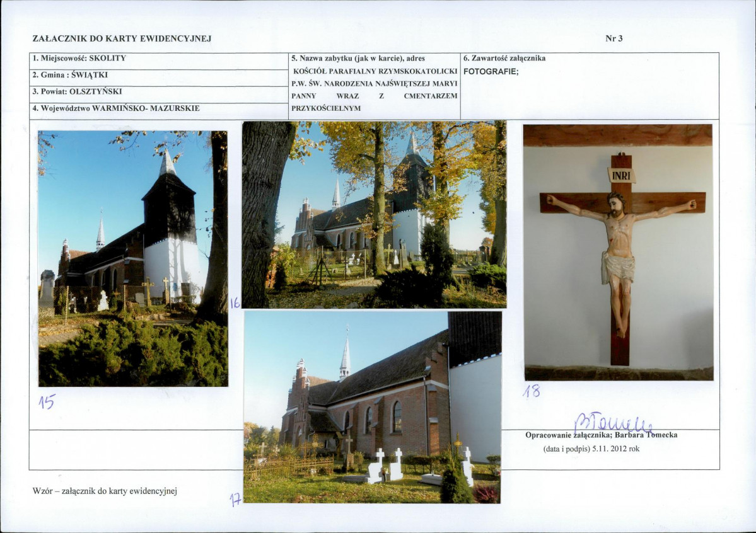This screenshot has height=533, width=756.
Task: Click the handwritten number 15 label
Action: 47,401
